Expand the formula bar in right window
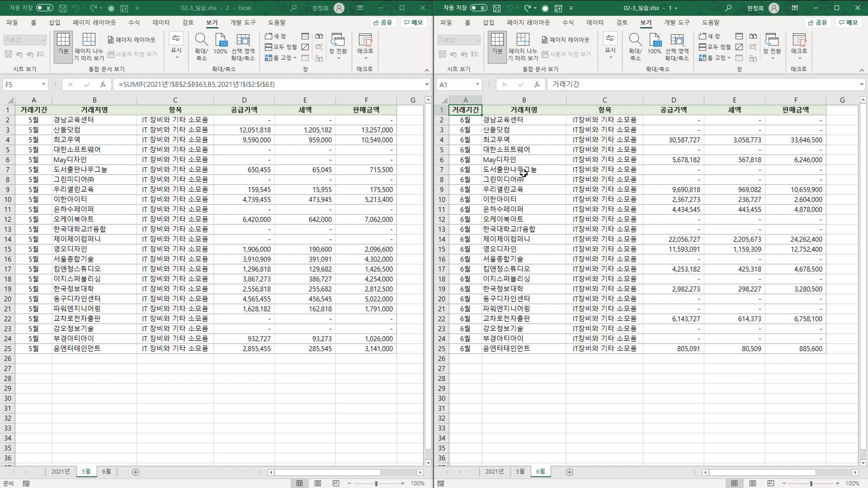Screen dimensions: 868x488 [x=861, y=84]
